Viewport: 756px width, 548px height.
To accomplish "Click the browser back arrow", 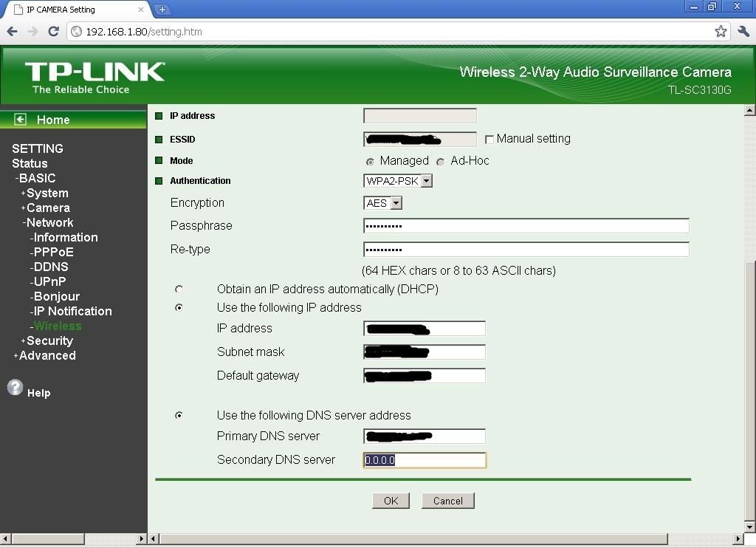I will (x=12, y=31).
